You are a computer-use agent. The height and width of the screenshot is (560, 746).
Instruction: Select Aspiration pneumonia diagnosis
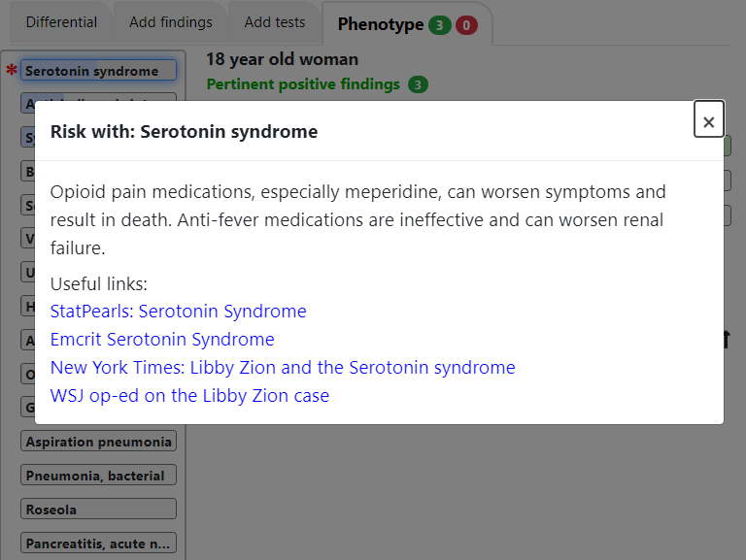98,442
